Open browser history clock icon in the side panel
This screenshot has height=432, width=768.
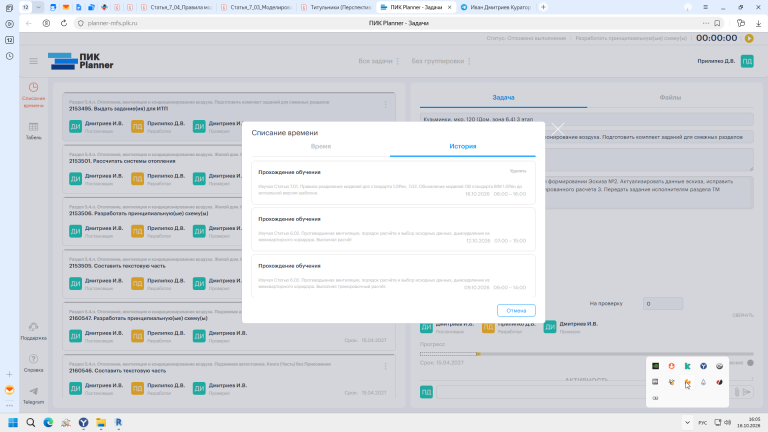(9, 56)
